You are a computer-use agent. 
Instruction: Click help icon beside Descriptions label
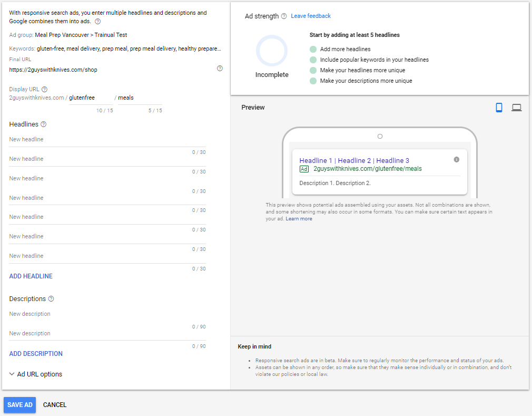[x=51, y=299]
